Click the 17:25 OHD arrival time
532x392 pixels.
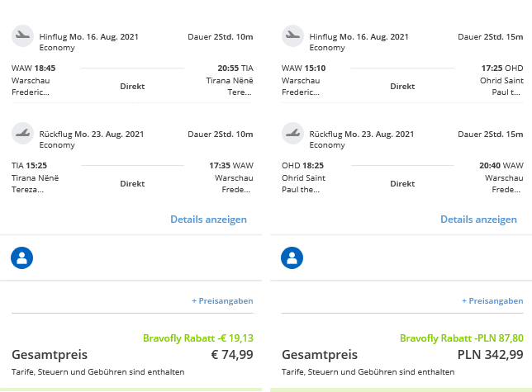[502, 68]
